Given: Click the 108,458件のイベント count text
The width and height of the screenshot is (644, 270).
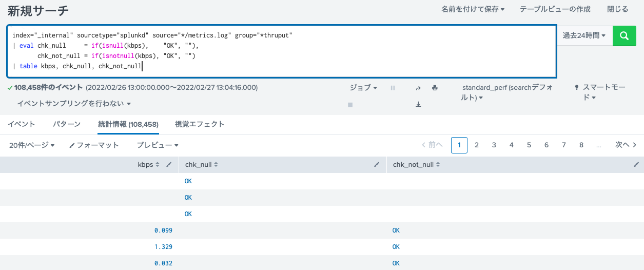Looking at the screenshot, I should [49, 88].
